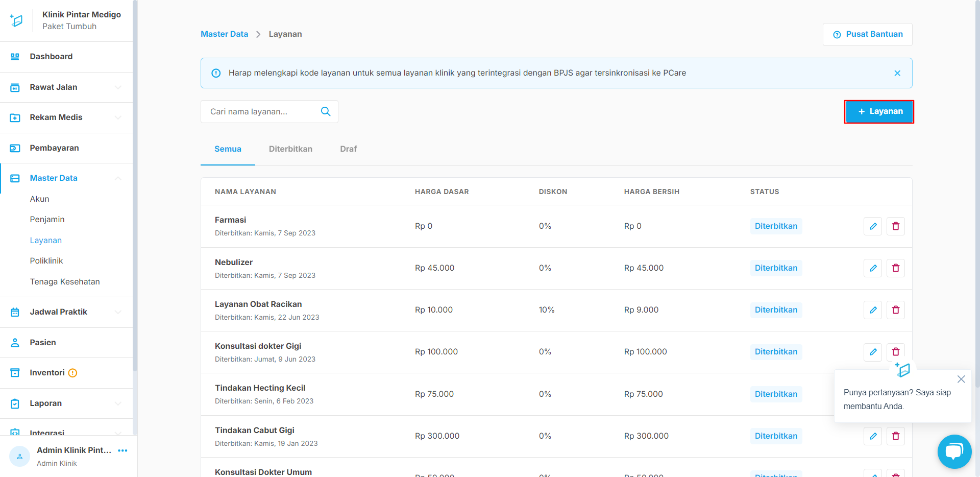Add a new Layanan button
The height and width of the screenshot is (477, 980).
(x=879, y=111)
